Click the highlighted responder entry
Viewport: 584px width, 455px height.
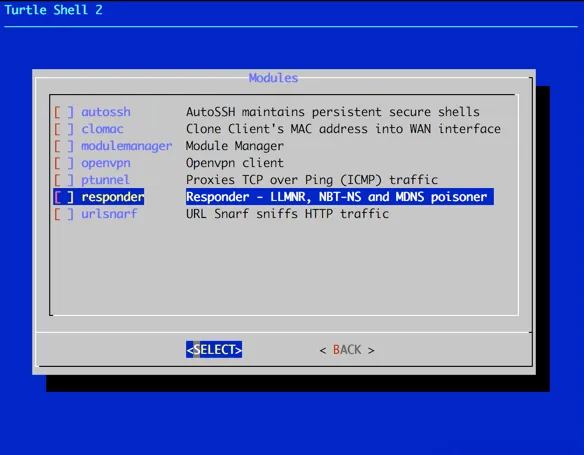(x=112, y=197)
